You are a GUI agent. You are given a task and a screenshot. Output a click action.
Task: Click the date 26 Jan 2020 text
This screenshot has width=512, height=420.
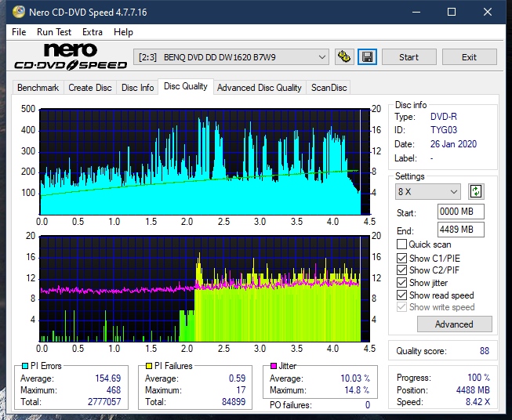coord(453,144)
